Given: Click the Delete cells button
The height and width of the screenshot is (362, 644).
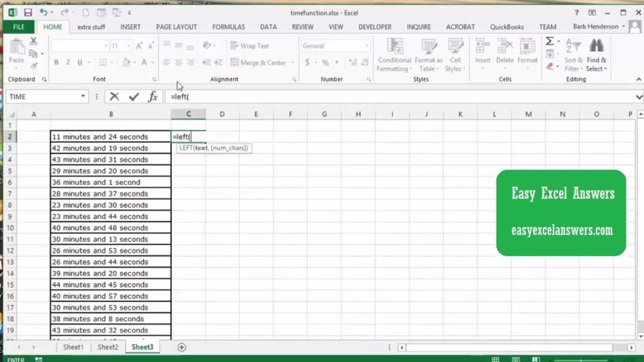Looking at the screenshot, I should click(x=505, y=54).
